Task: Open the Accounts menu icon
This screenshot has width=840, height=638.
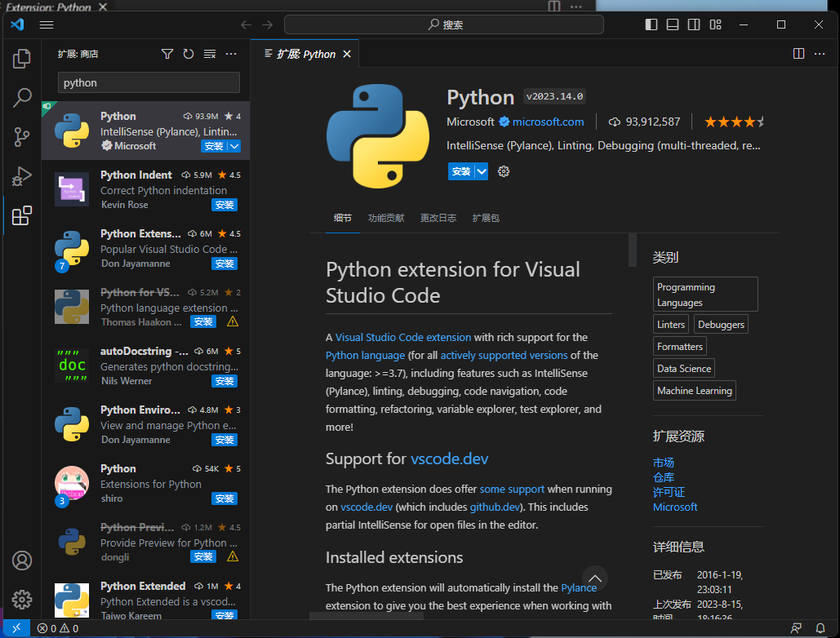Action: pos(21,560)
